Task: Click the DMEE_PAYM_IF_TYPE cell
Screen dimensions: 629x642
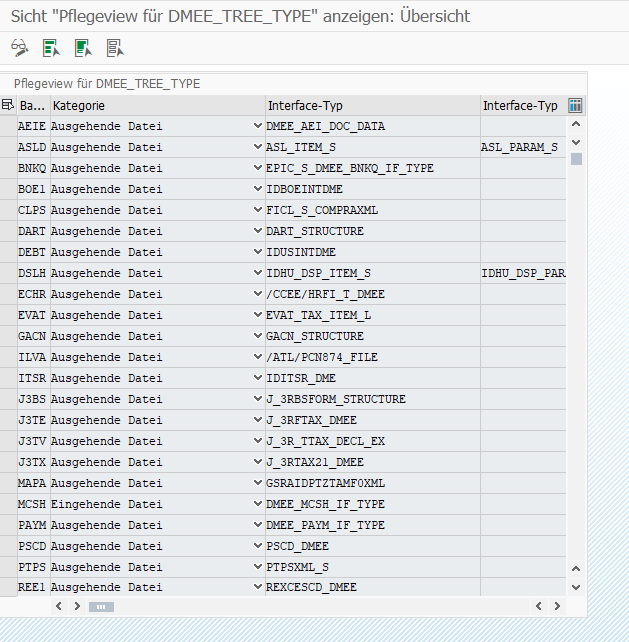Action: pyautogui.click(x=373, y=525)
